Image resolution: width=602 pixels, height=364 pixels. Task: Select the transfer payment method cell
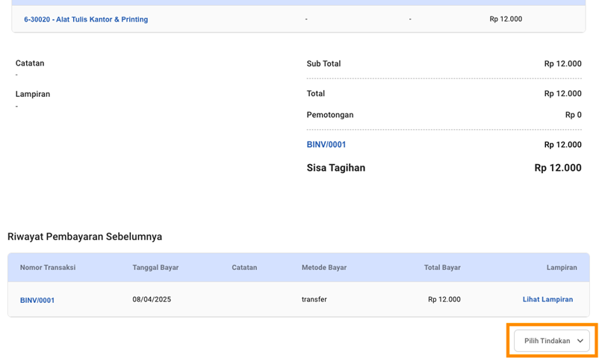click(314, 299)
